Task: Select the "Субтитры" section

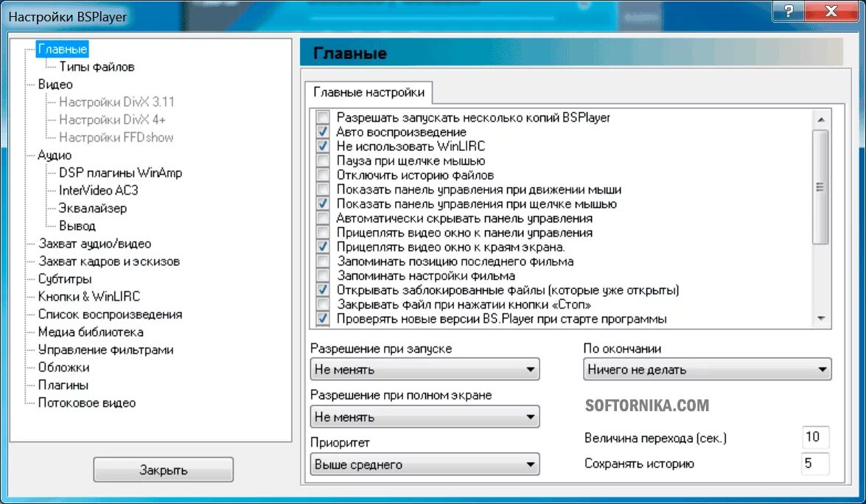Action: tap(65, 279)
